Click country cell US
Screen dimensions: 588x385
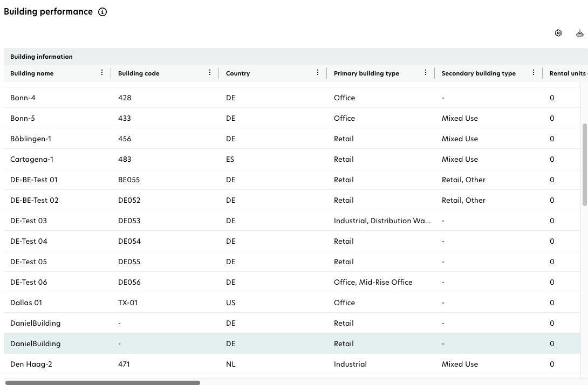click(x=231, y=303)
